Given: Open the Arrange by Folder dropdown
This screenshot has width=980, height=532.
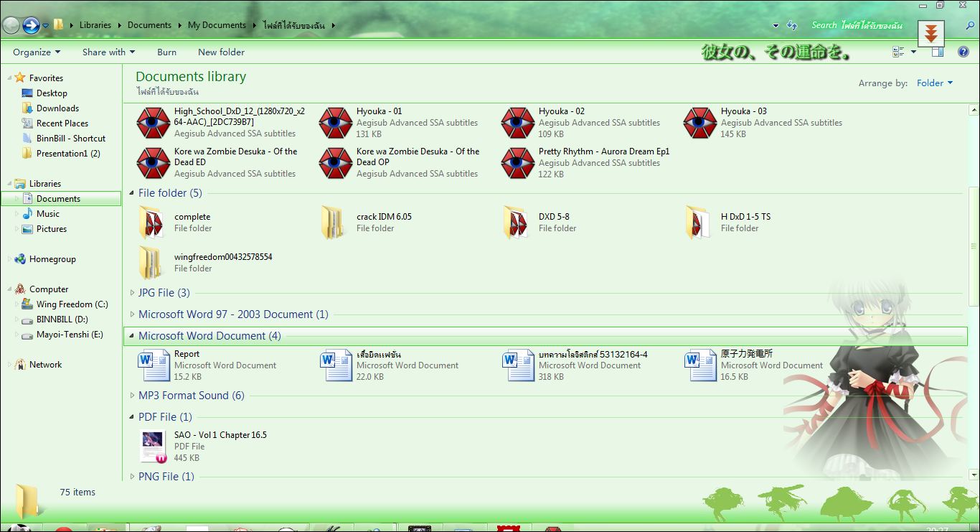Looking at the screenshot, I should pos(935,83).
